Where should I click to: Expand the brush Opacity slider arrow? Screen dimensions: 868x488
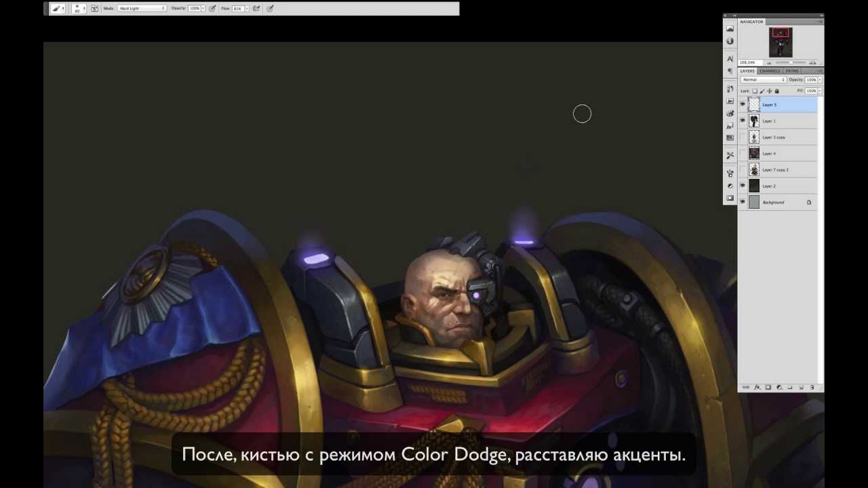(x=203, y=8)
